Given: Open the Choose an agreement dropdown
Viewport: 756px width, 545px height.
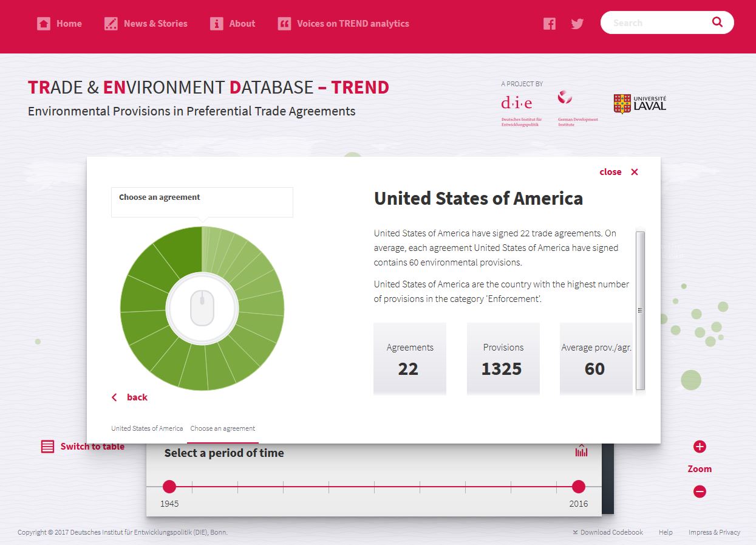Looking at the screenshot, I should point(202,202).
